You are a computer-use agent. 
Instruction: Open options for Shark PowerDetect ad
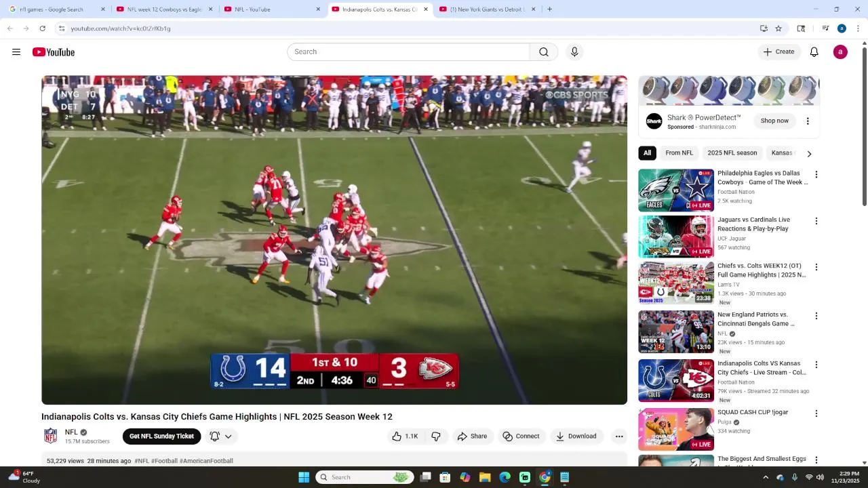pyautogui.click(x=808, y=121)
